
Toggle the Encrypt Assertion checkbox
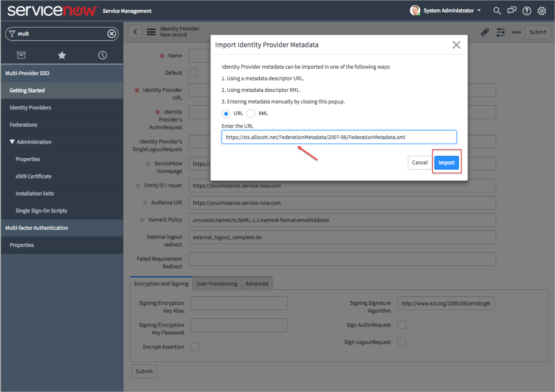pyautogui.click(x=195, y=347)
